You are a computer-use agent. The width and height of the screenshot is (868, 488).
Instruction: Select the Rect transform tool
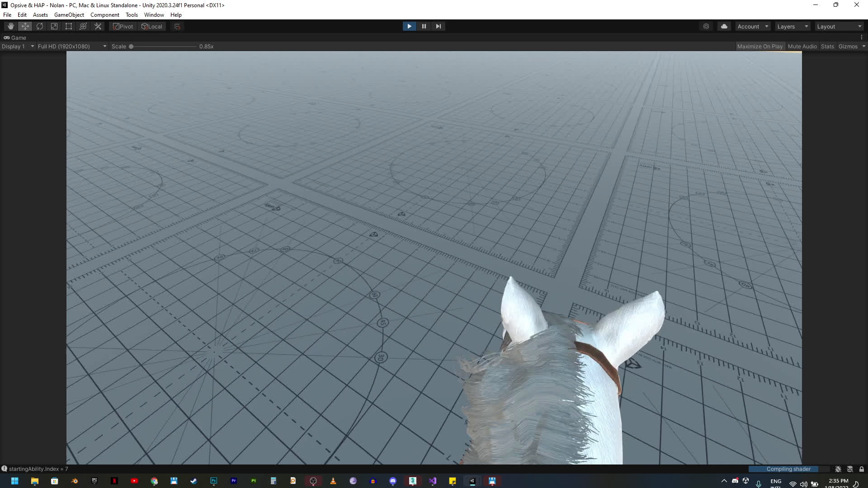(69, 26)
